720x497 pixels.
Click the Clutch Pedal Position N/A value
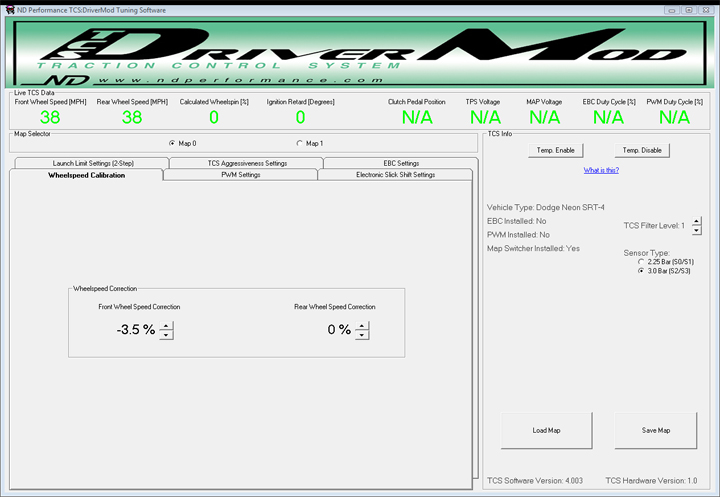[417, 118]
